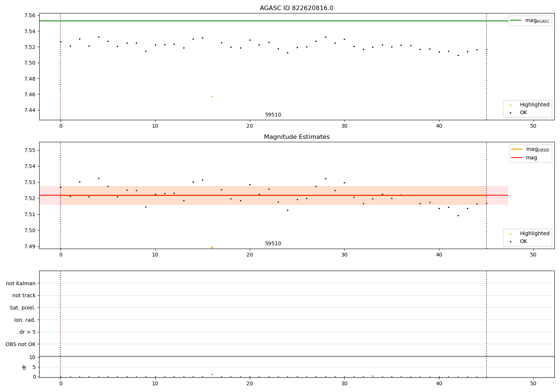Click the 'not Kalman' axis label
Screen dimensions: 560x392
[x=21, y=283]
